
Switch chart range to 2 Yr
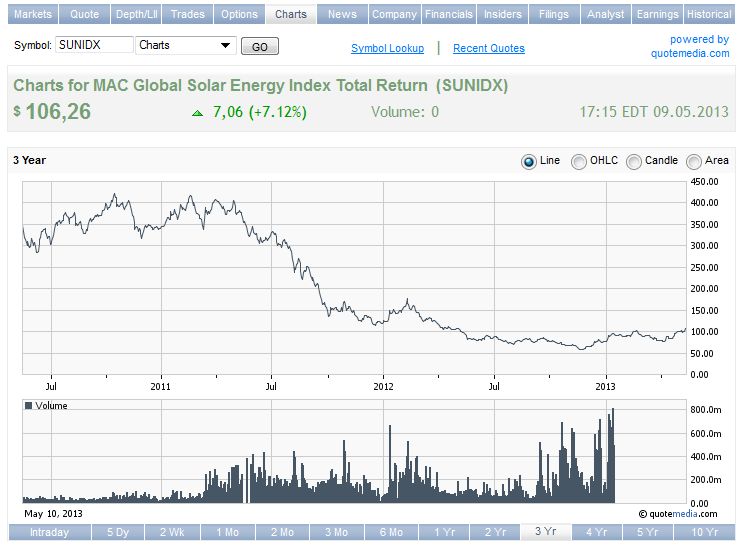tap(495, 532)
